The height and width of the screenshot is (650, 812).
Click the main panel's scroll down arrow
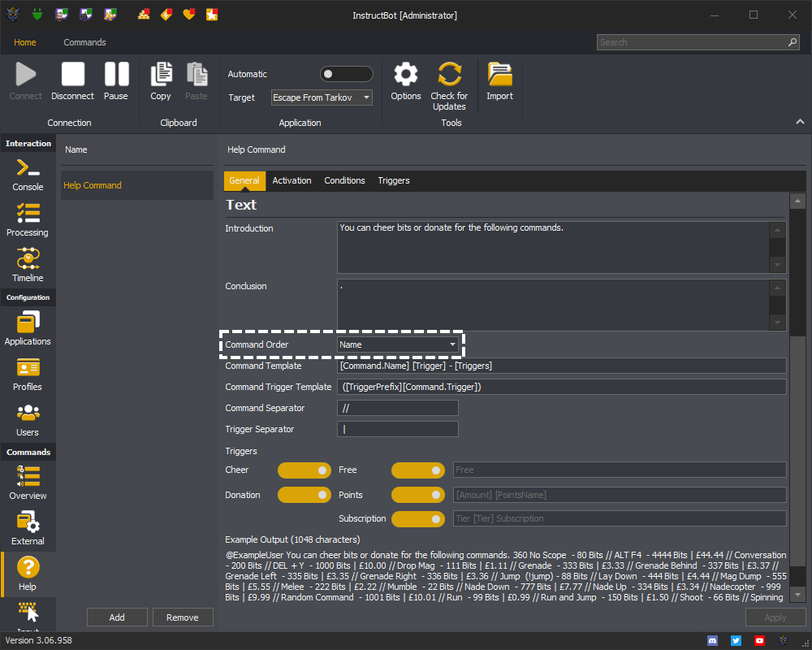[797, 595]
